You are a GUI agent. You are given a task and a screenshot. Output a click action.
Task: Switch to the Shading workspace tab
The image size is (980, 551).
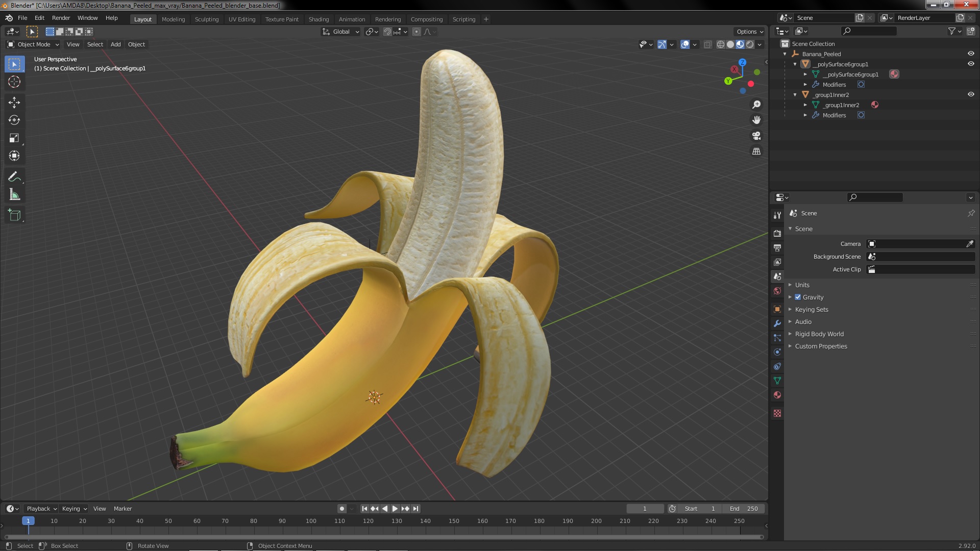pyautogui.click(x=318, y=19)
